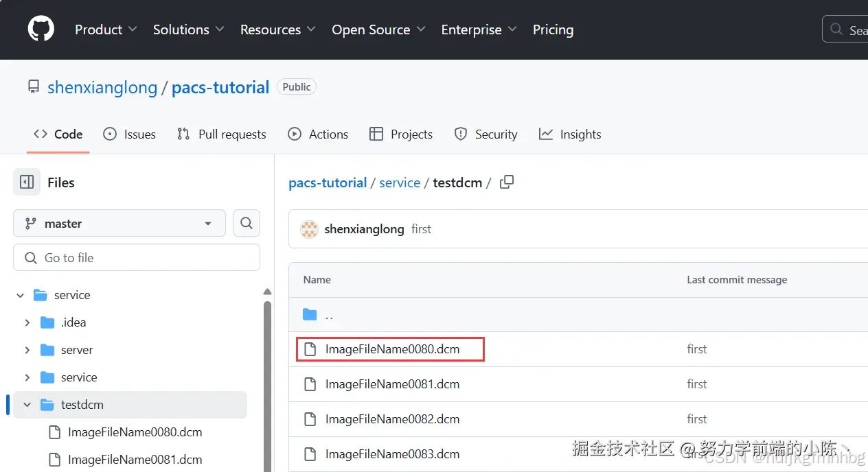Click the Name column header
The height and width of the screenshot is (472, 868).
click(x=317, y=280)
